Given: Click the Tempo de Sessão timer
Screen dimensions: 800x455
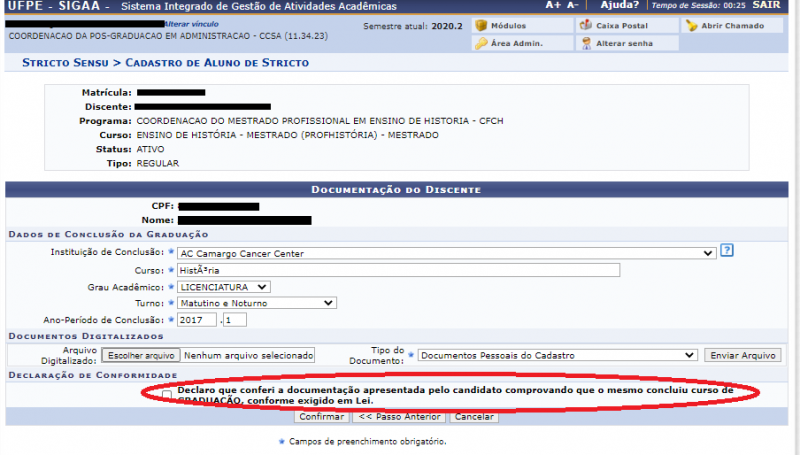Looking at the screenshot, I should [698, 5].
